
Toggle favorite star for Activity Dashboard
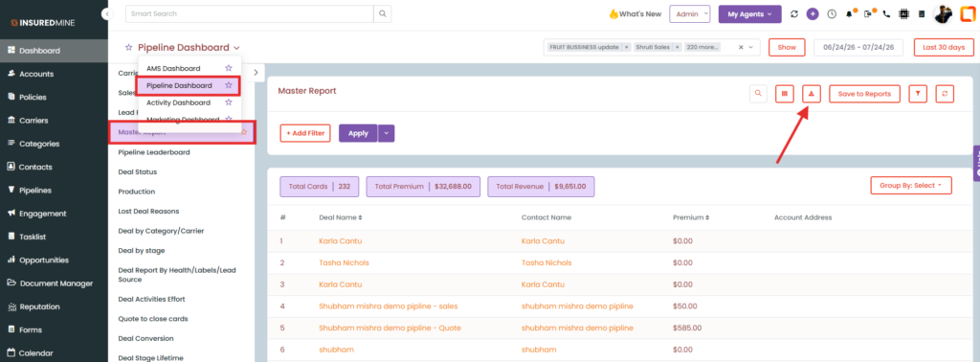(229, 102)
